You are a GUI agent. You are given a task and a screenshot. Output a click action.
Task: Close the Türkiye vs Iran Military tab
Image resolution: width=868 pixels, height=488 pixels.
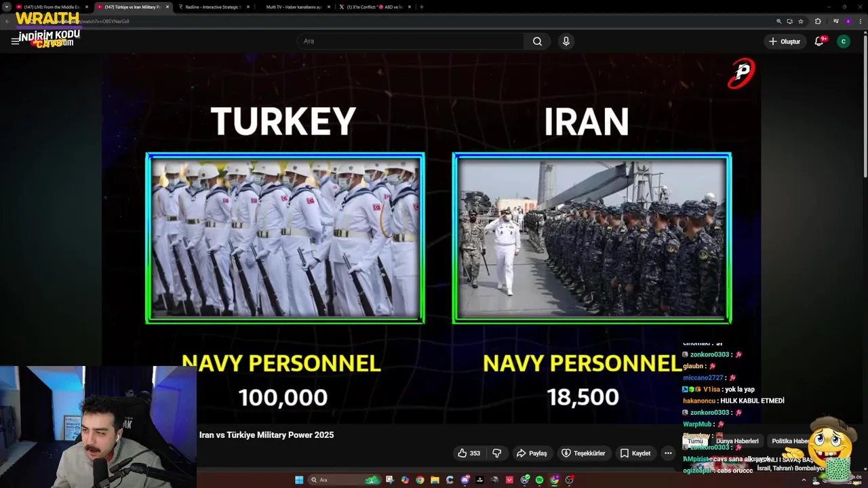coord(167,7)
